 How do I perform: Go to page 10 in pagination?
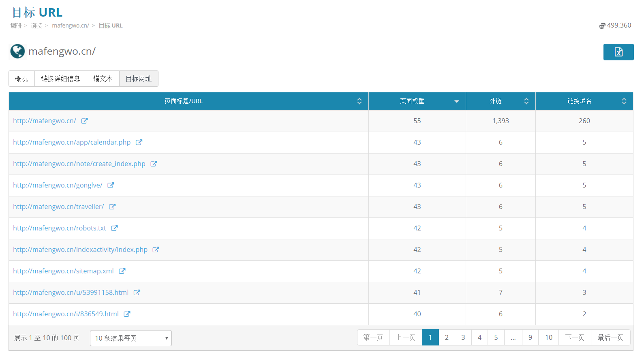point(549,337)
